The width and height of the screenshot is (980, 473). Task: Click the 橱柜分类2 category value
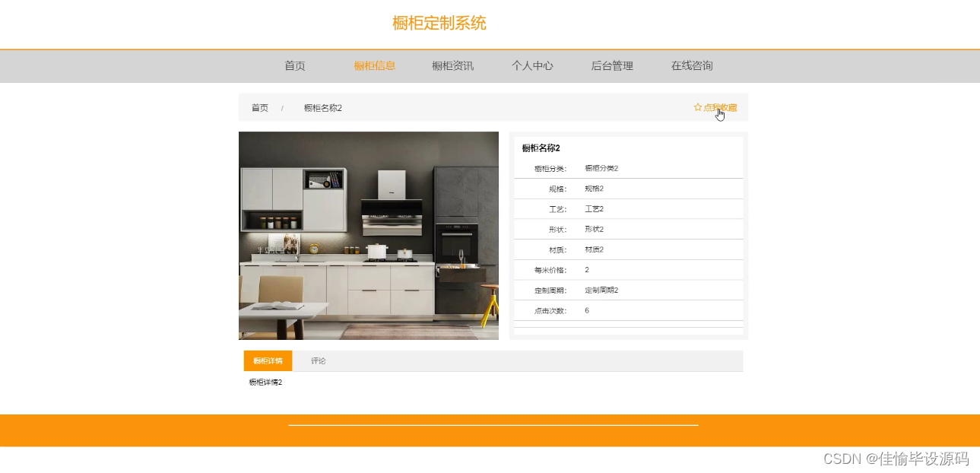[x=600, y=168]
